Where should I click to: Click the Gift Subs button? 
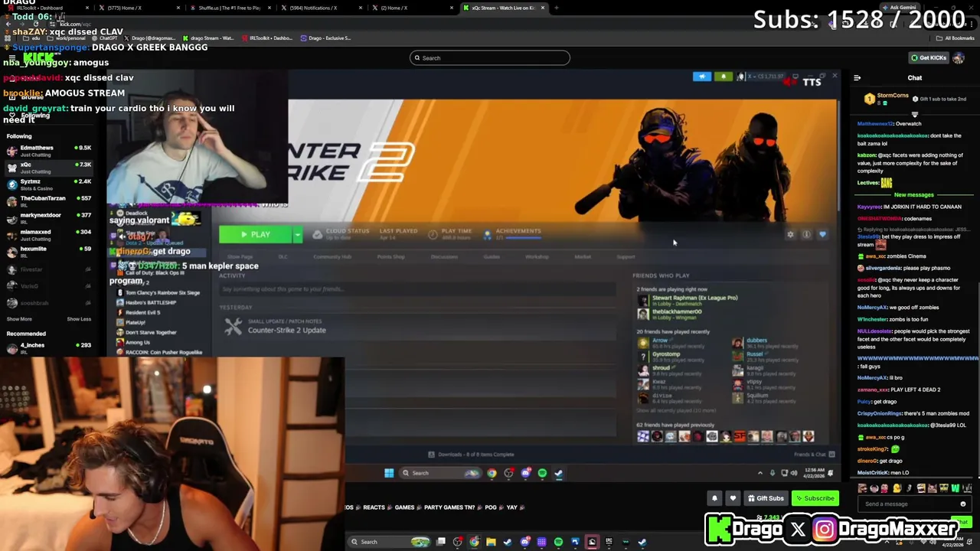pos(766,498)
